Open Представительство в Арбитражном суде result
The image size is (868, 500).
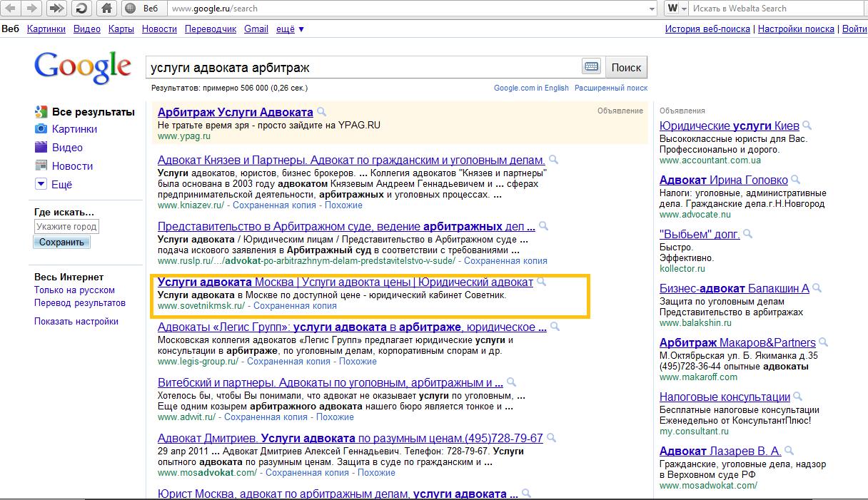pyautogui.click(x=346, y=227)
